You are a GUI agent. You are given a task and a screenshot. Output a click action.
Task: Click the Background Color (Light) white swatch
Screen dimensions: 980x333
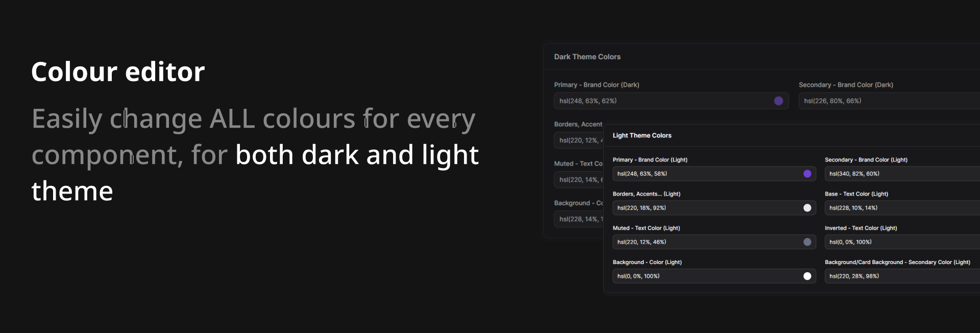(x=807, y=276)
